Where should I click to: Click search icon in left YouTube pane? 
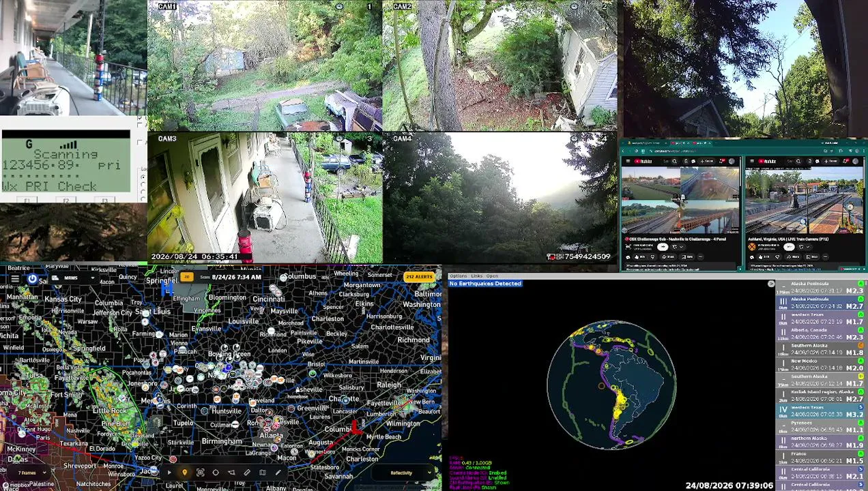pyautogui.click(x=675, y=161)
